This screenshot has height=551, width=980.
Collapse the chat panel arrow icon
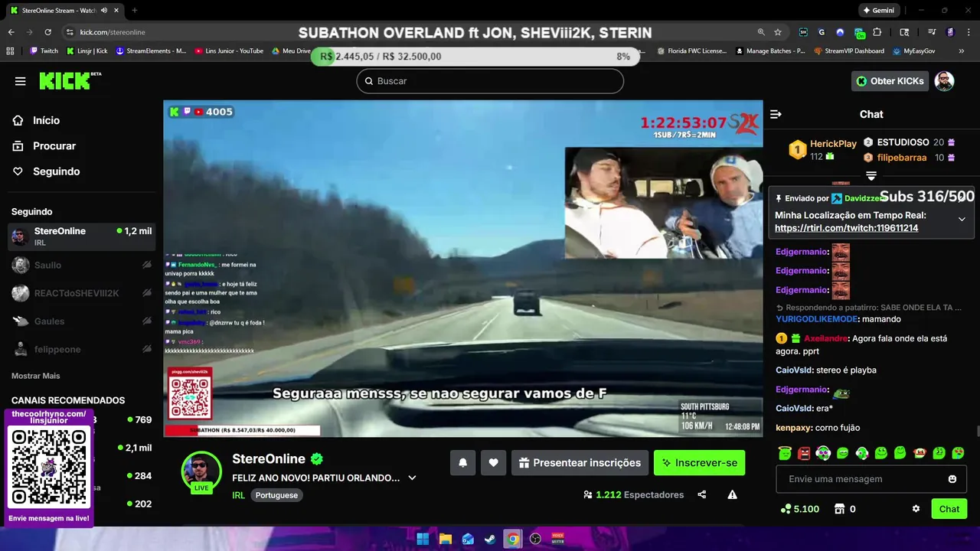point(776,114)
